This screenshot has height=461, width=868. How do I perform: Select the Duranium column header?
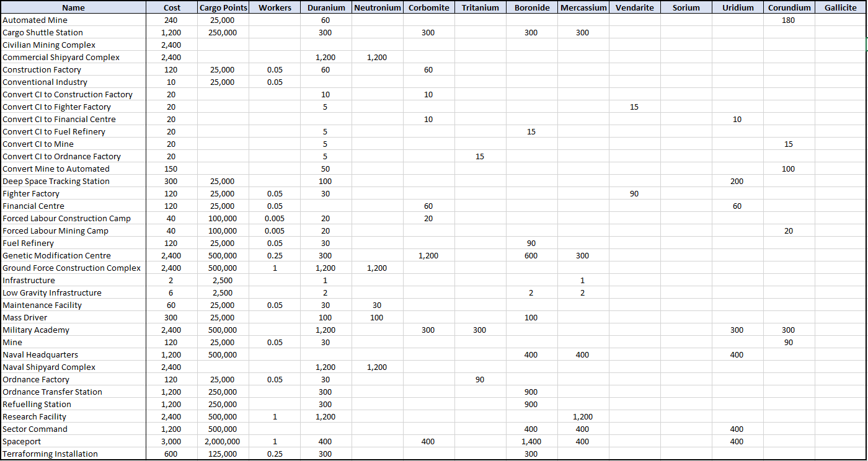[x=326, y=7]
